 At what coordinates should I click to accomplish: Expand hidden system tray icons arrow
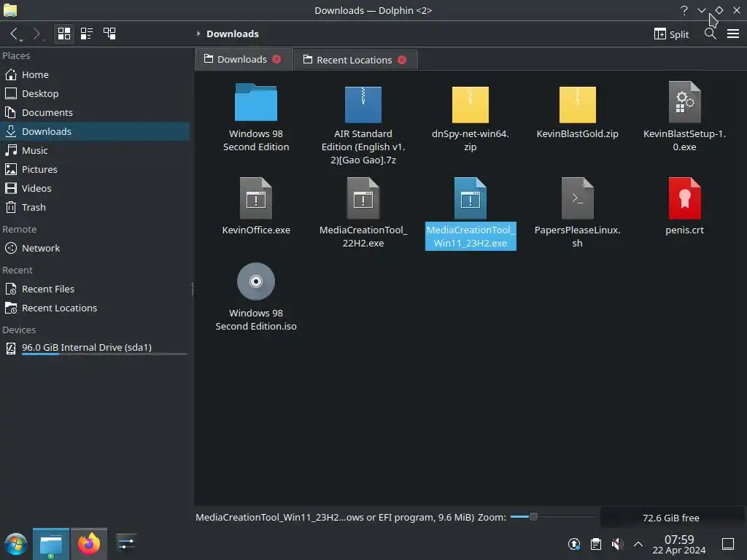(x=638, y=544)
